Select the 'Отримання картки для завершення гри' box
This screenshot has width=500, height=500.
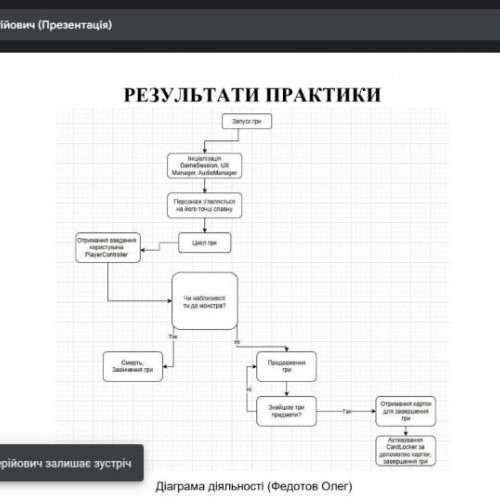click(406, 411)
